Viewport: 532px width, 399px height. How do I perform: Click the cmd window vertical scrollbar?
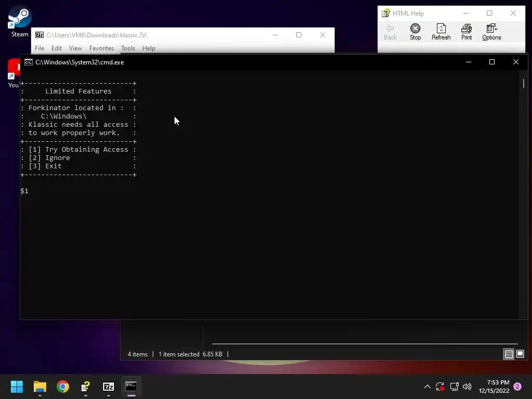tap(524, 84)
